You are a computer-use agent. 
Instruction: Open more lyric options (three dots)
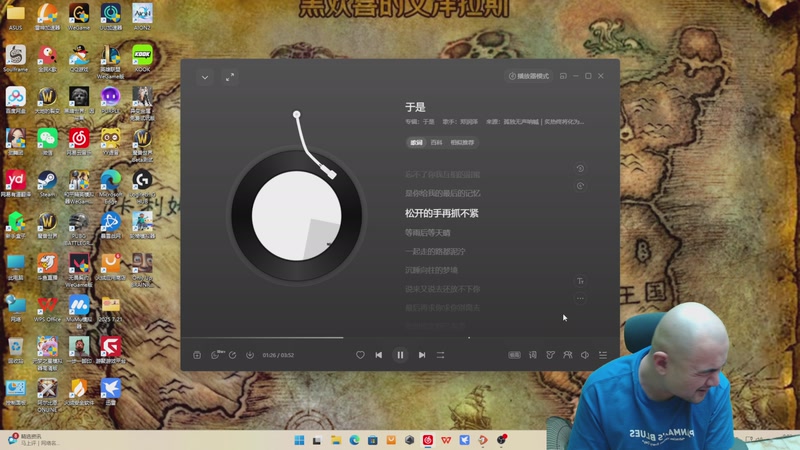click(x=580, y=298)
